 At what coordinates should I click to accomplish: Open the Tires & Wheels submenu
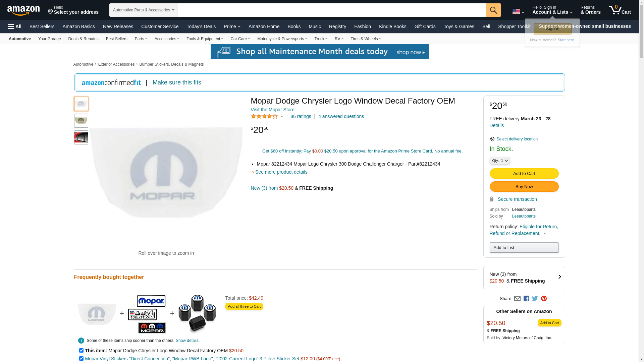[365, 39]
